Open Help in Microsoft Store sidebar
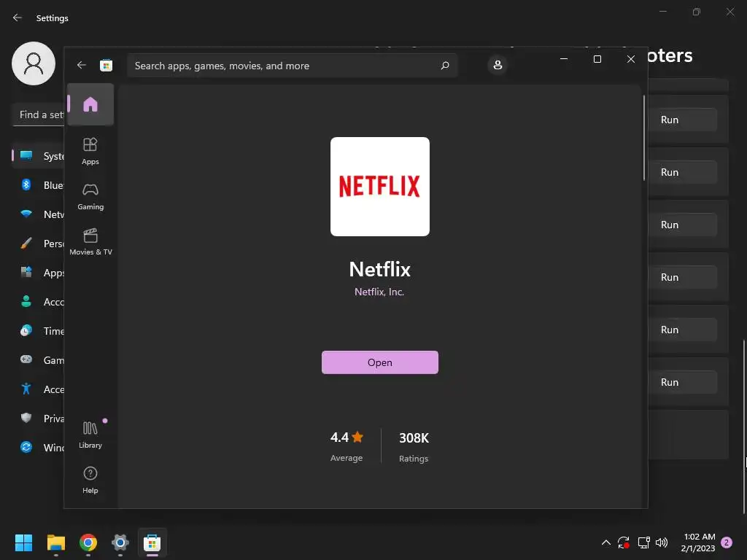Screen dimensions: 747x560 coord(90,480)
